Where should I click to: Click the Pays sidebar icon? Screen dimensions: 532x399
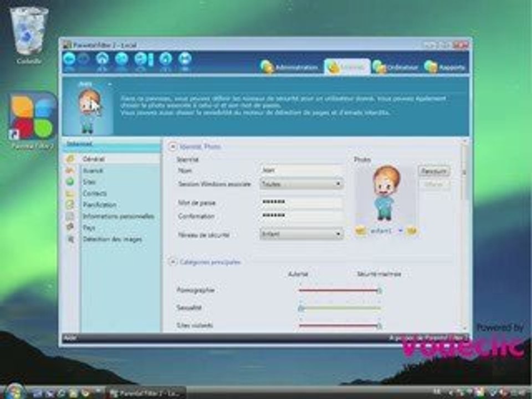click(70, 227)
